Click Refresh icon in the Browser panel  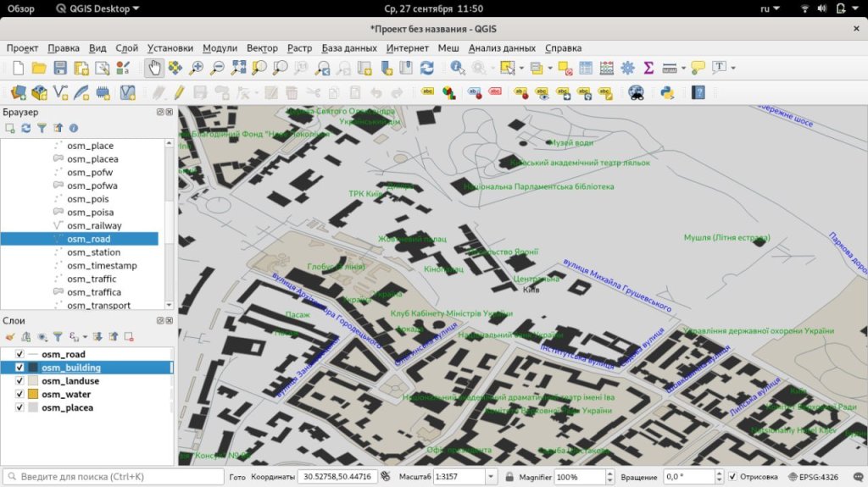point(26,128)
